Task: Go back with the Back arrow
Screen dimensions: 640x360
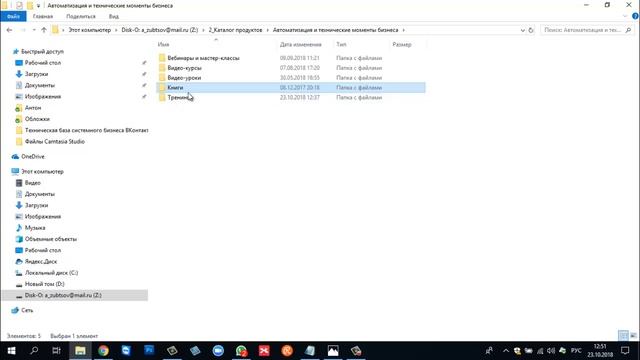Action: point(9,30)
